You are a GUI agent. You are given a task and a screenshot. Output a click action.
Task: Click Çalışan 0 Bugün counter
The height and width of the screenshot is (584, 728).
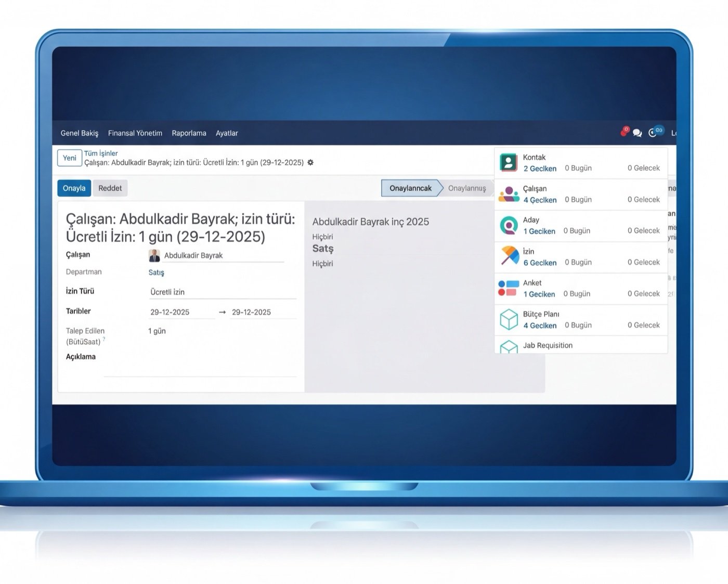(x=578, y=200)
